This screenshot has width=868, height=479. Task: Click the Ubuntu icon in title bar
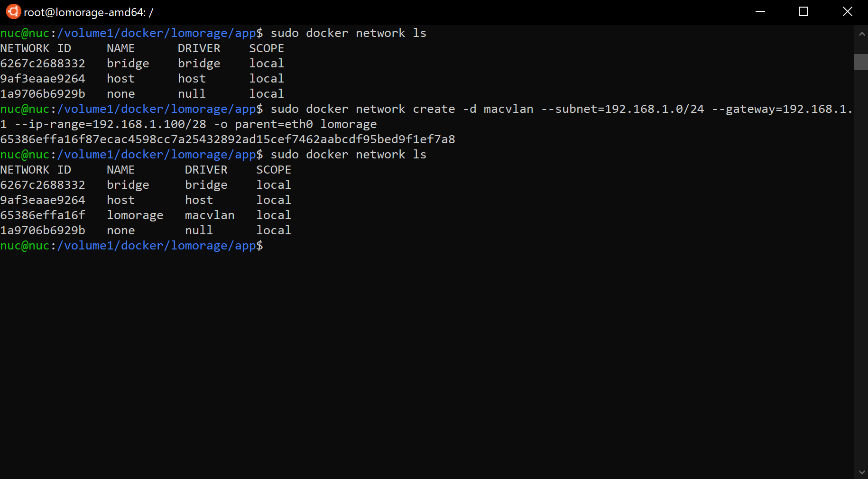13,11
